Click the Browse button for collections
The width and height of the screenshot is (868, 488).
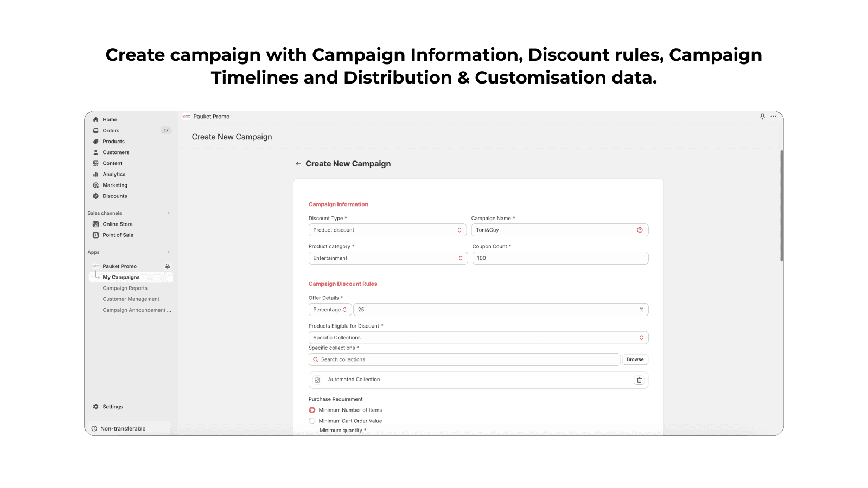(635, 359)
